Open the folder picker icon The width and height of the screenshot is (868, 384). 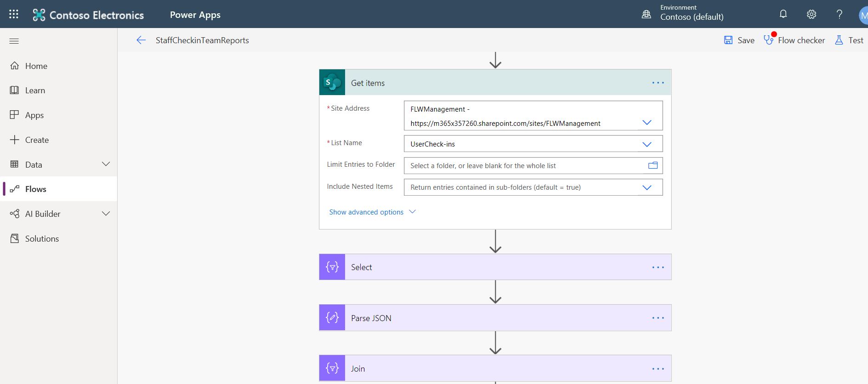click(x=653, y=165)
